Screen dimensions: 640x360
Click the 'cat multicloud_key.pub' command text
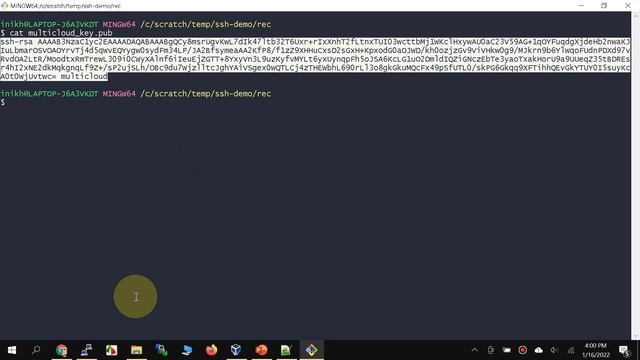[61, 33]
